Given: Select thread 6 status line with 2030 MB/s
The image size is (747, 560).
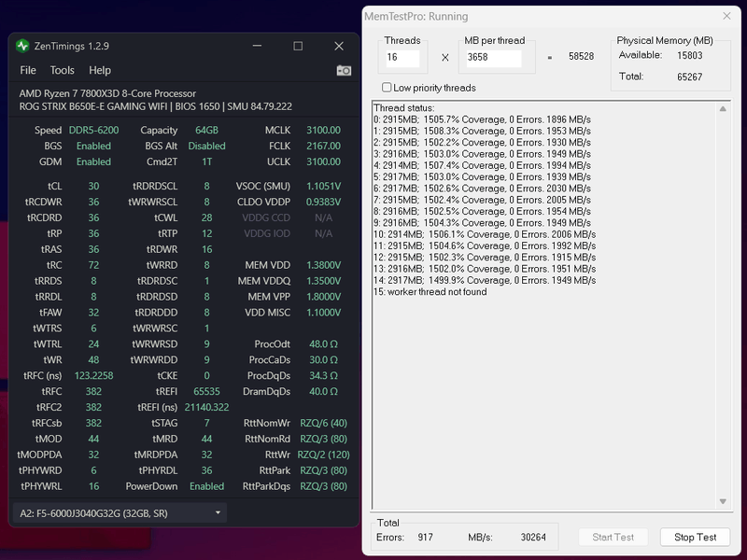Looking at the screenshot, I should 482,189.
